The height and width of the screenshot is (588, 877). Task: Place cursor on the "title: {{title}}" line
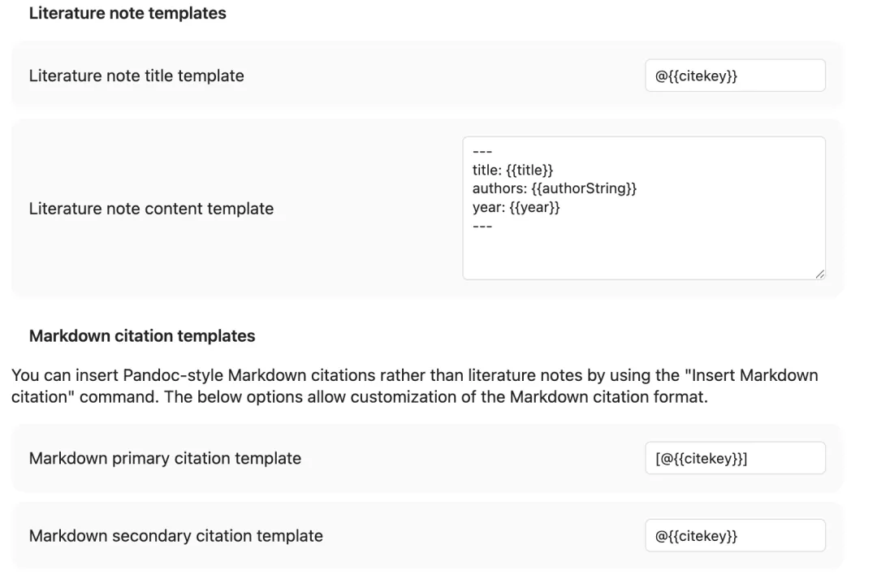512,170
